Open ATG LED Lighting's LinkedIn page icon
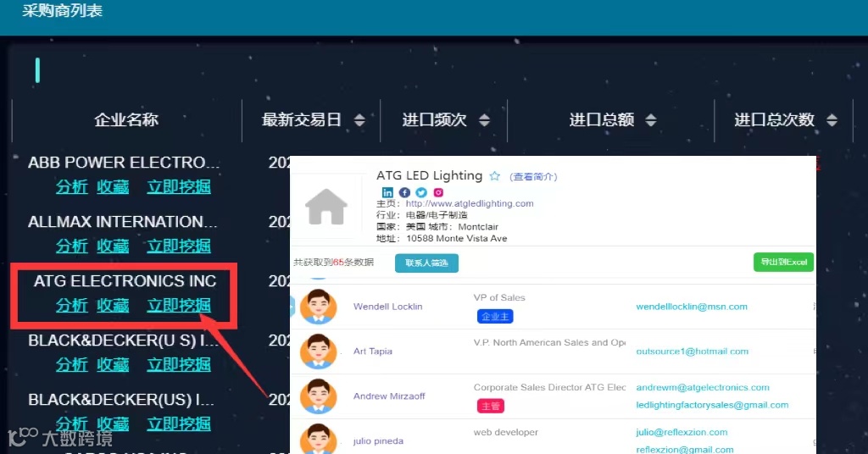 click(387, 192)
